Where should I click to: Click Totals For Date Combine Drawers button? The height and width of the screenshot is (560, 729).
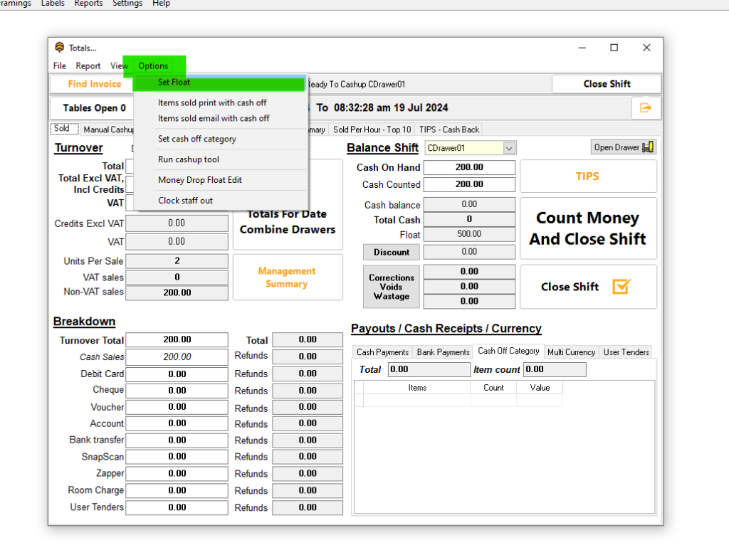click(288, 222)
